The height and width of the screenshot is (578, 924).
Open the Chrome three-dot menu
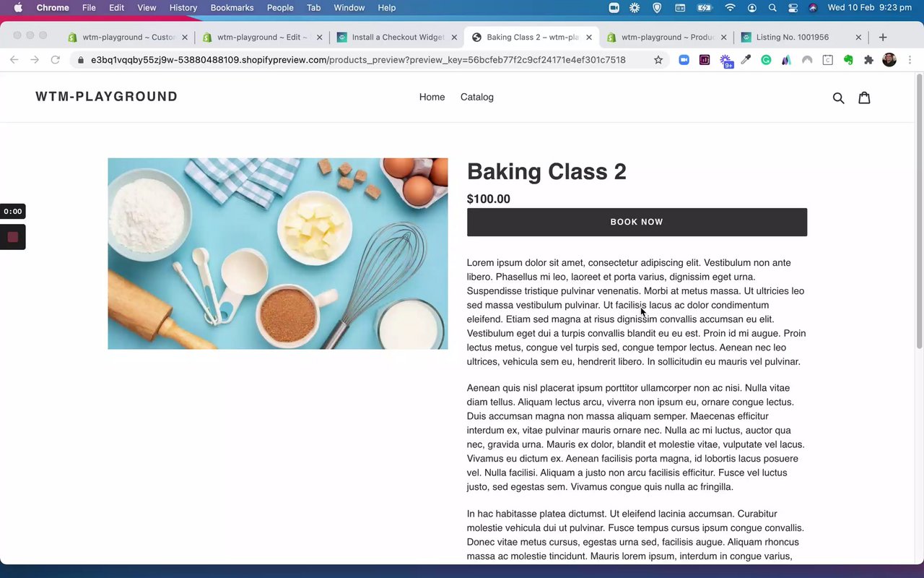click(x=910, y=60)
